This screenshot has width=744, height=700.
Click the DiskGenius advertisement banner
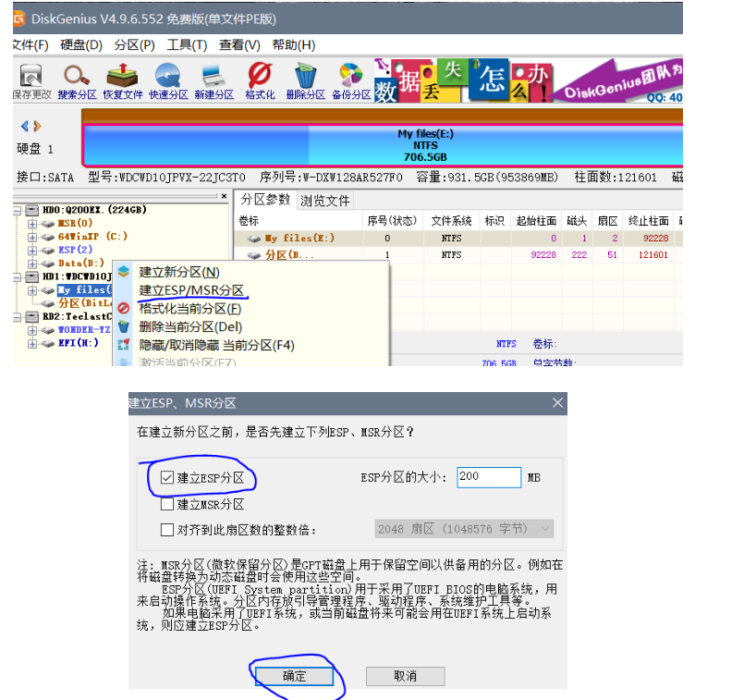click(x=528, y=80)
